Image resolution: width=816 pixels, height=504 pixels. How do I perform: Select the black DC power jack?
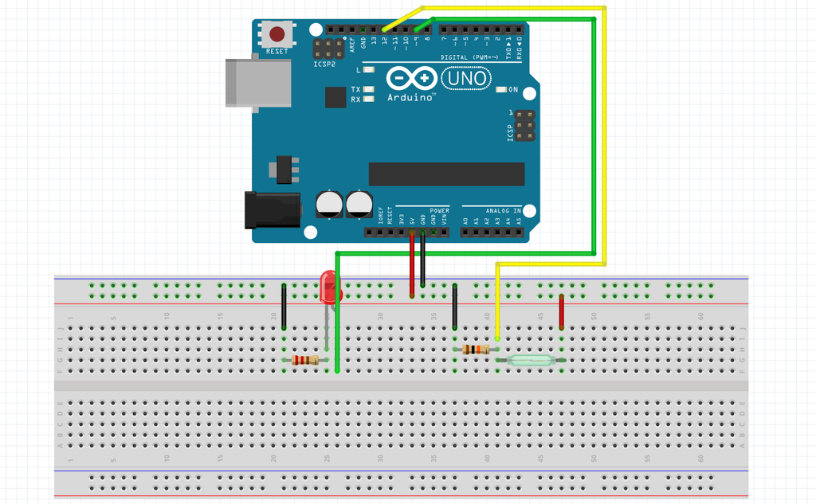pyautogui.click(x=273, y=210)
